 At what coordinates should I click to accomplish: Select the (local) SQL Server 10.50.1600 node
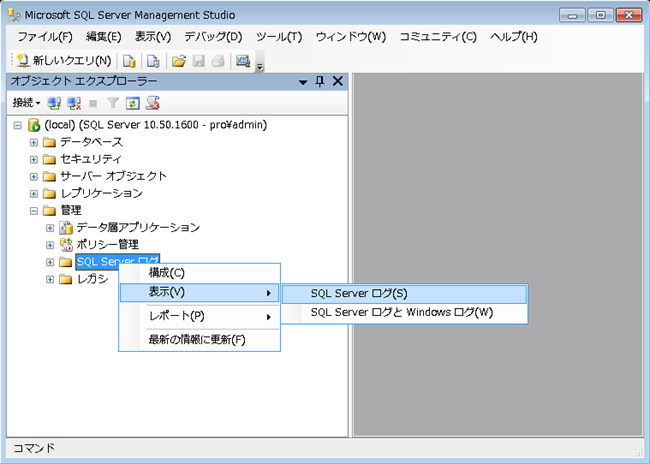point(155,125)
